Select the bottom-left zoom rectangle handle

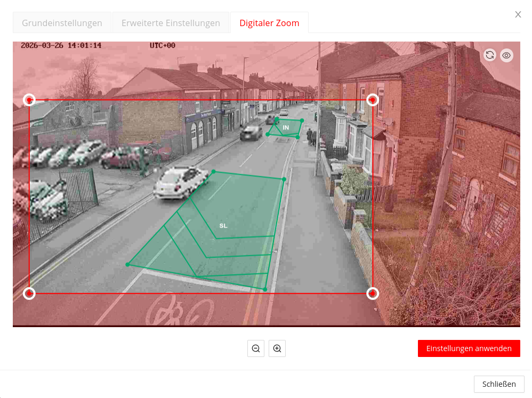click(29, 293)
